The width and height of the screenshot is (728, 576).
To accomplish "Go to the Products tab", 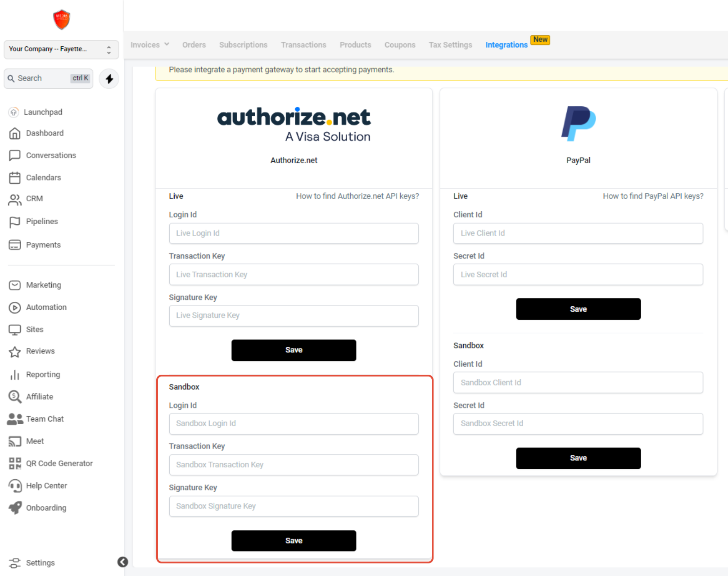I will 355,45.
